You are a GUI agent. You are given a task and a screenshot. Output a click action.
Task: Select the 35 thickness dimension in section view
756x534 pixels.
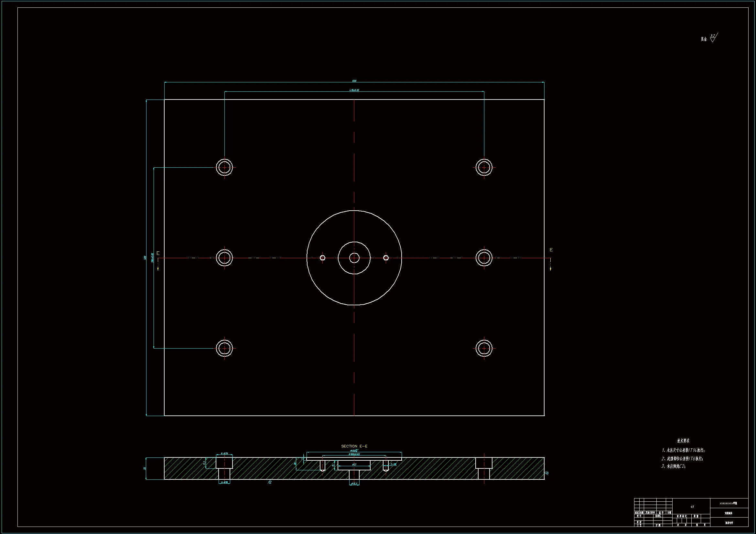coord(145,468)
